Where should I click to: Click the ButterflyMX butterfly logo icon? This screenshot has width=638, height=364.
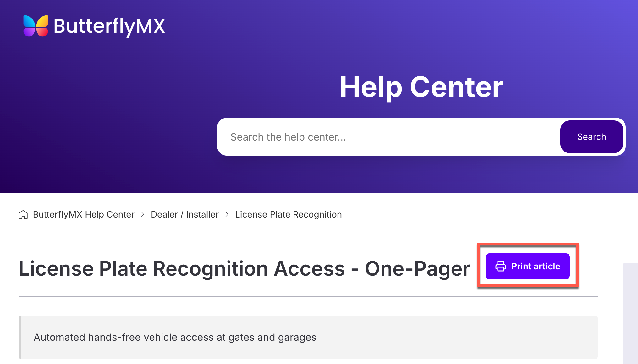[36, 26]
